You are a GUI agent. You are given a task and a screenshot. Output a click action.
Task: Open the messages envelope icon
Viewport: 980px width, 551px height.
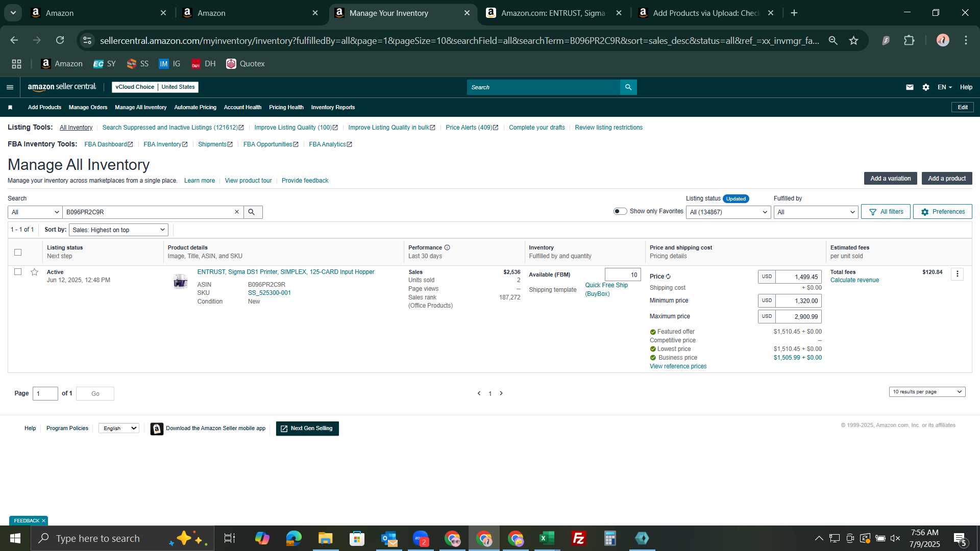tap(910, 87)
